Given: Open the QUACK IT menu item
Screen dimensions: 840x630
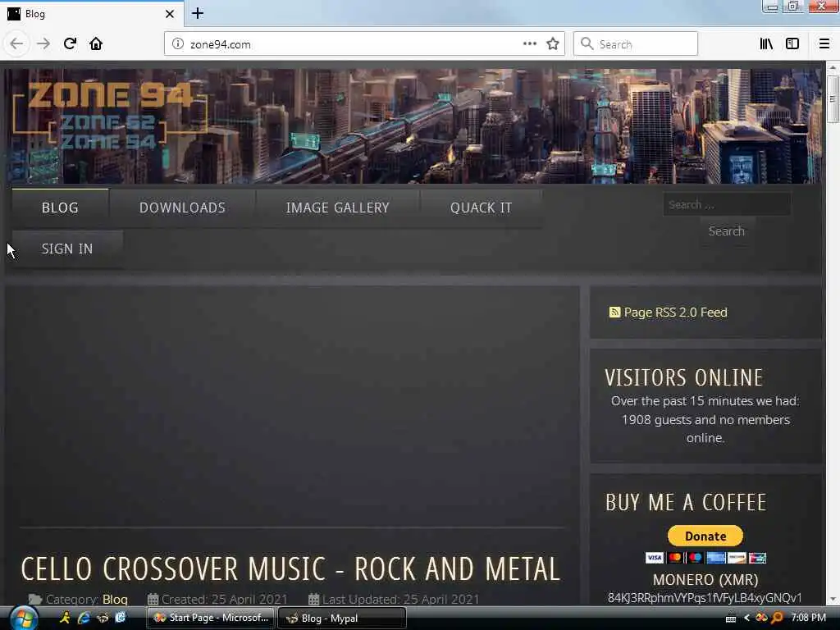Looking at the screenshot, I should coord(481,208).
